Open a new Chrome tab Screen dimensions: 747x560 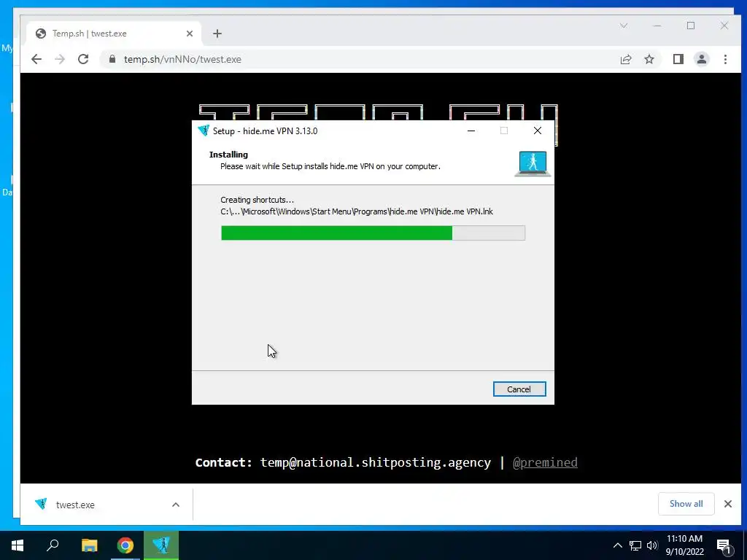pos(217,34)
